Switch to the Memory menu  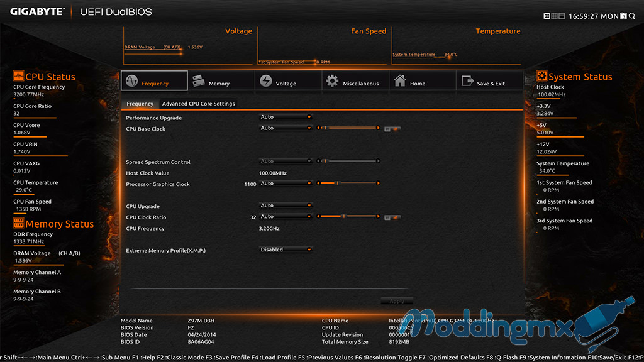point(221,81)
